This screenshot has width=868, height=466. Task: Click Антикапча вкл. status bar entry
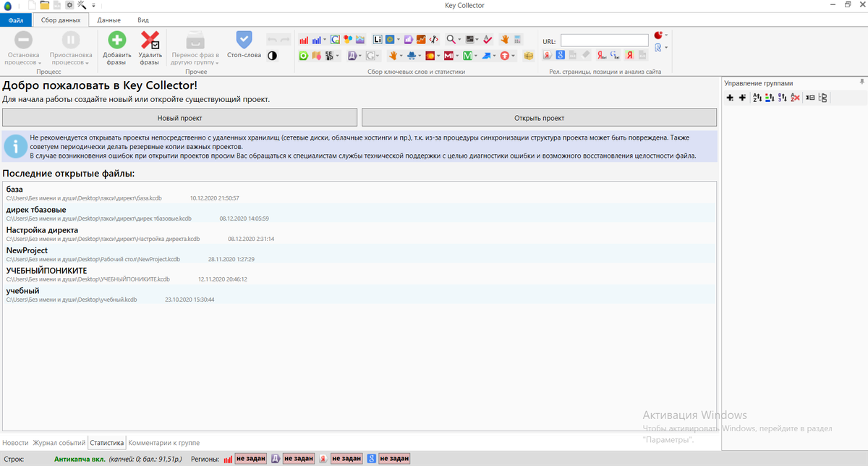[79, 459]
